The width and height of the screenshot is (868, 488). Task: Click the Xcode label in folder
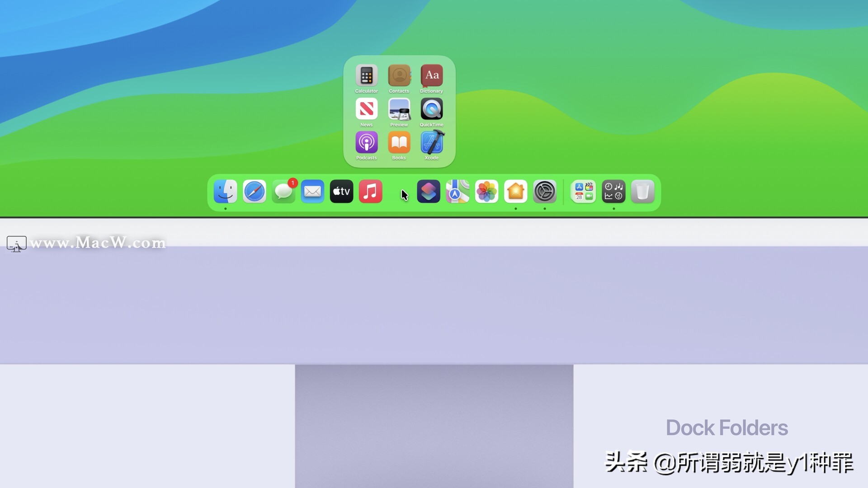pos(431,158)
